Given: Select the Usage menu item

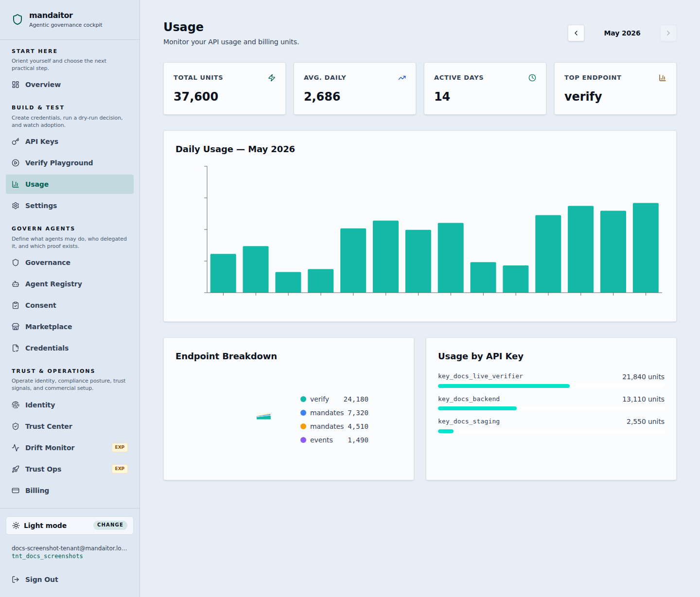Looking at the screenshot, I should [70, 184].
